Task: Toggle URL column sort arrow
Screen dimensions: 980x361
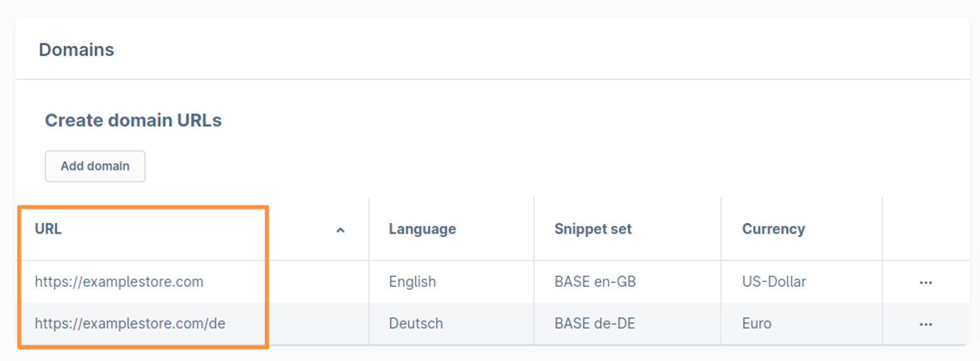Action: 341,230
